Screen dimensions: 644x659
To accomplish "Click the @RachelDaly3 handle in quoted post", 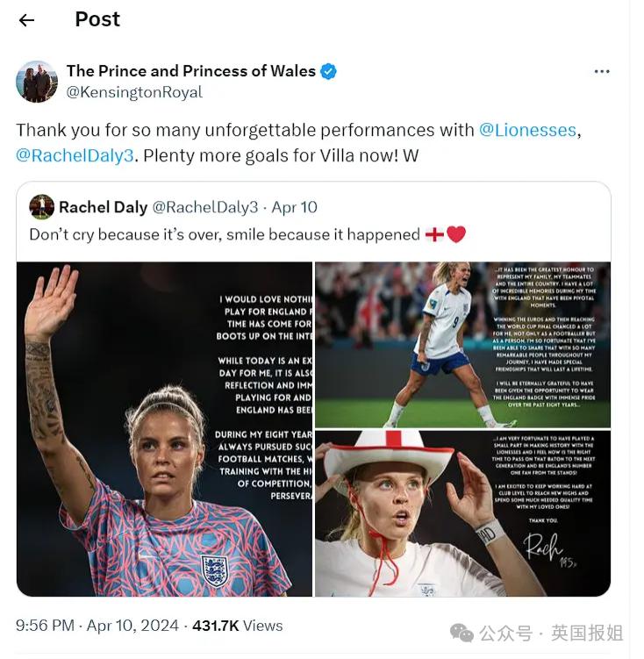I will click(x=205, y=207).
